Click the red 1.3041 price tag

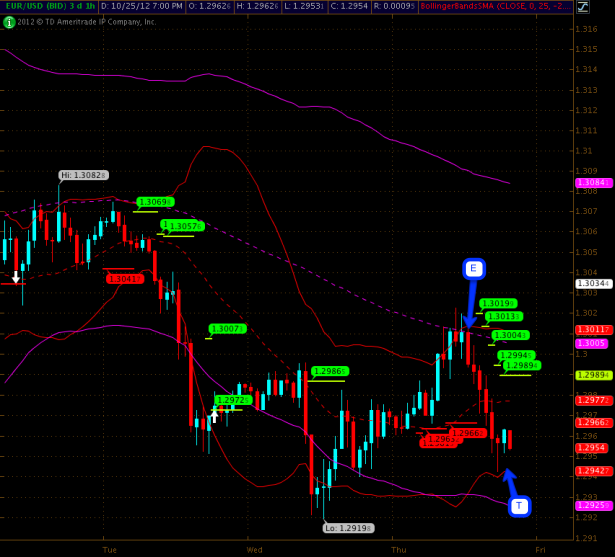[x=122, y=278]
